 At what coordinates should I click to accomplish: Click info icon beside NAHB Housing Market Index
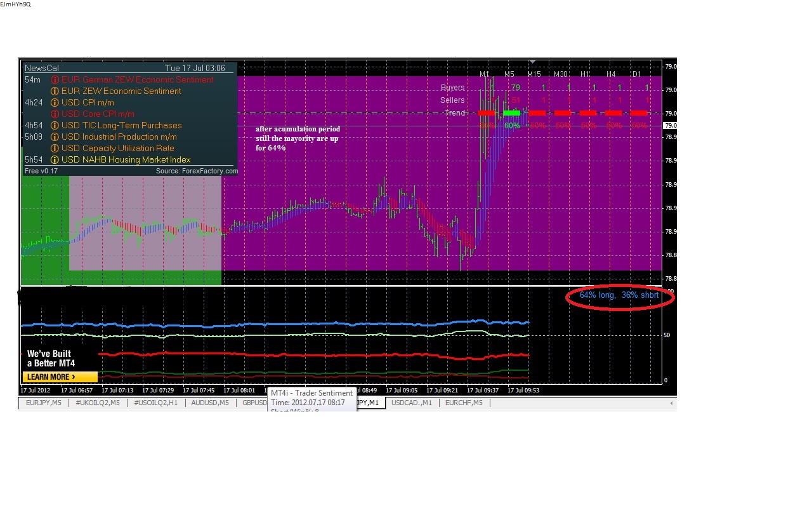(x=55, y=160)
